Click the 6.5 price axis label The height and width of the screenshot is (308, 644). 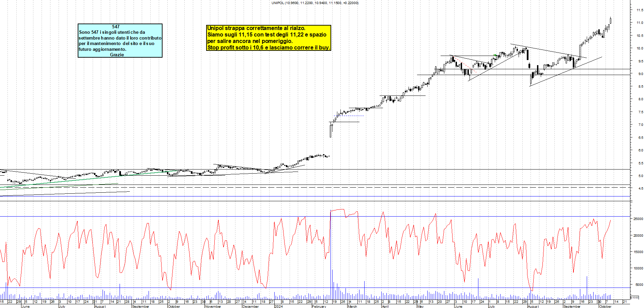641,138
